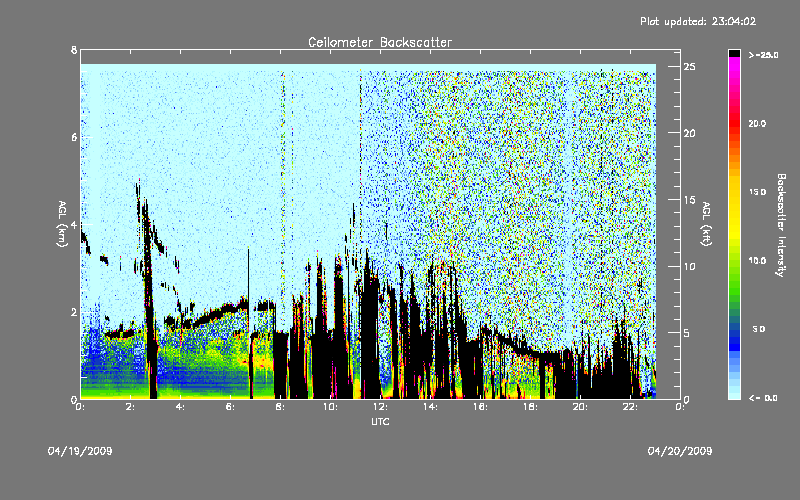Click the 2 km tick label on left axis

tap(74, 312)
